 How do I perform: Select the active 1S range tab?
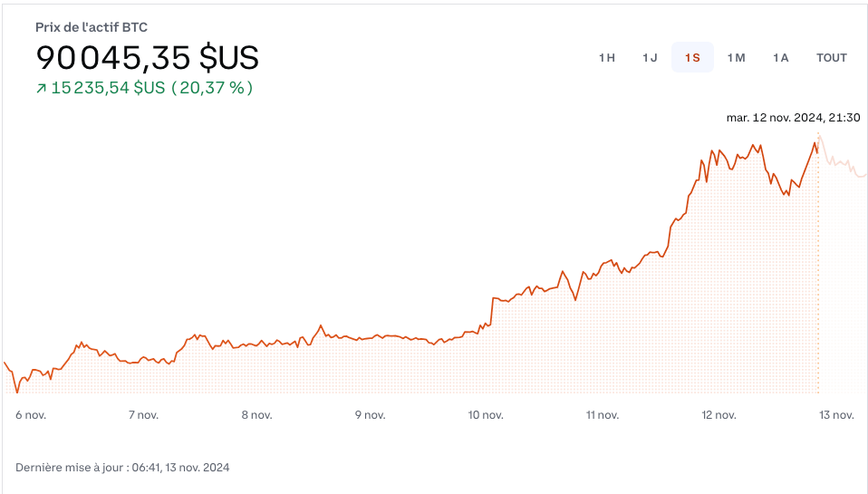(x=692, y=58)
